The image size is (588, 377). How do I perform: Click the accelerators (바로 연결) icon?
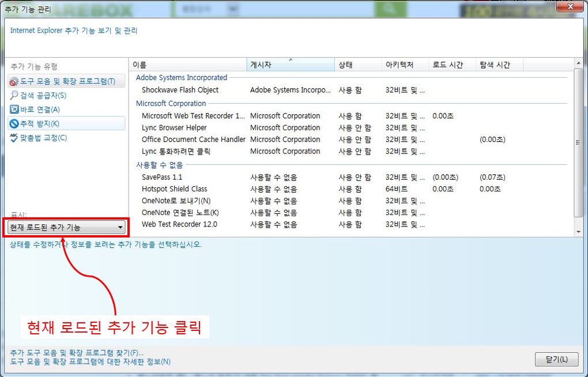tap(14, 109)
